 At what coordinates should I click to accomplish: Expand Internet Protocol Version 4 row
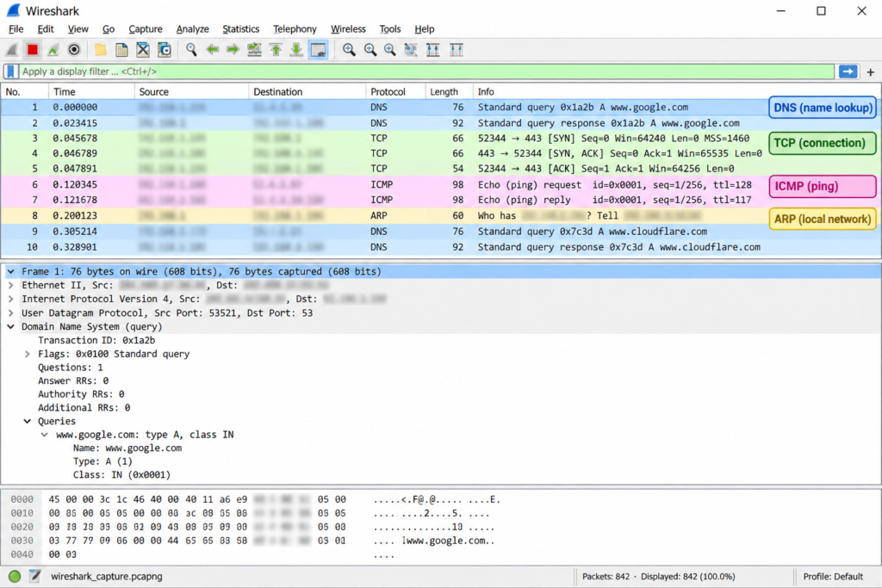click(x=10, y=299)
